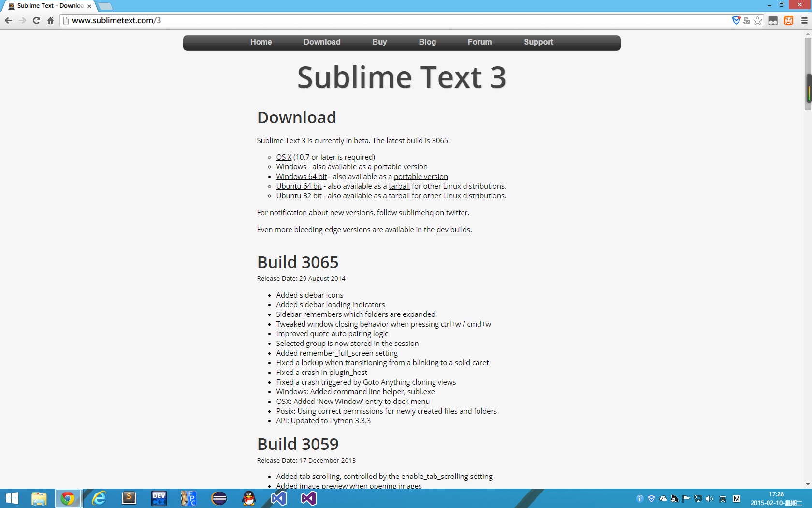Click the Windows 64 bit download link

[x=301, y=177]
